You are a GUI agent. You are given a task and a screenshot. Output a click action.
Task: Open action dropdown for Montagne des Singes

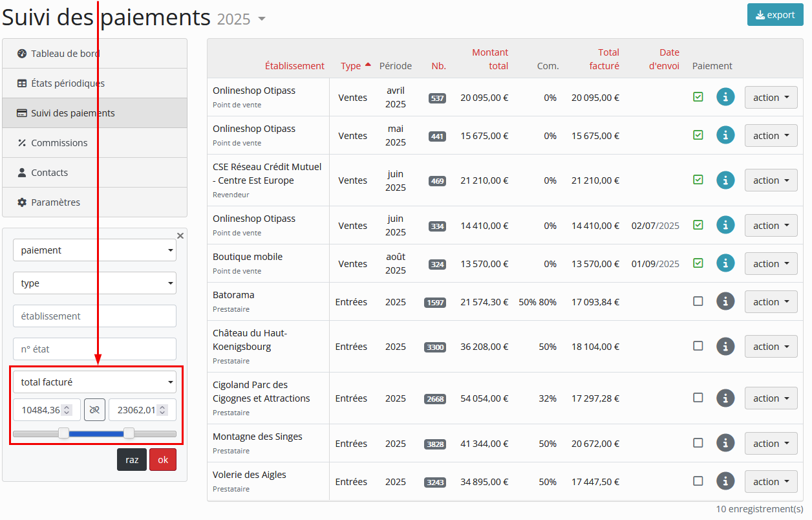point(771,444)
